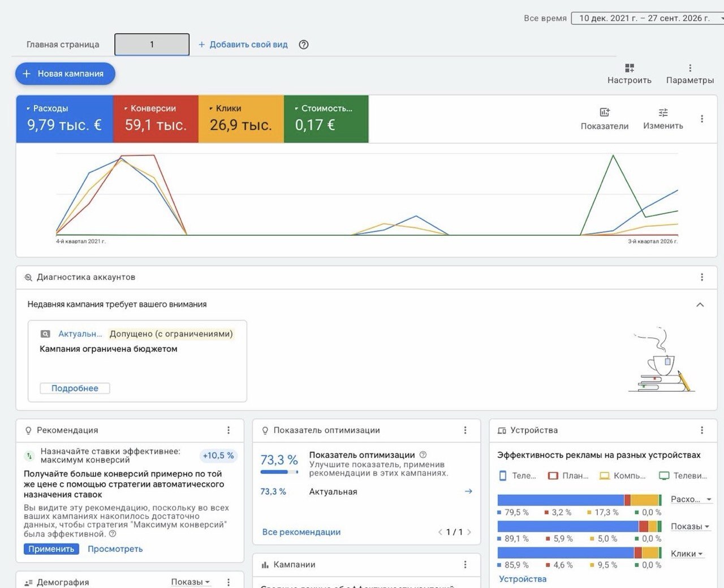
Task: Open the Клики metric dropdown tile
Action: click(241, 119)
